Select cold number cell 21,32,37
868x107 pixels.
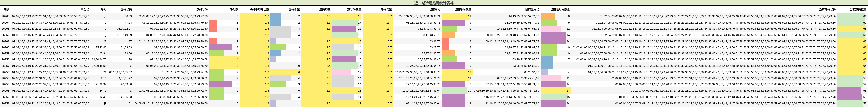(101, 84)
